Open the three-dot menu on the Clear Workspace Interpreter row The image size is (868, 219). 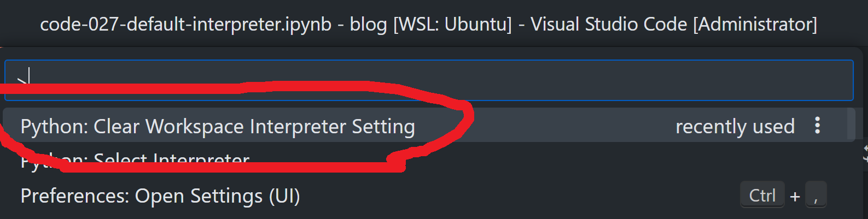[817, 126]
